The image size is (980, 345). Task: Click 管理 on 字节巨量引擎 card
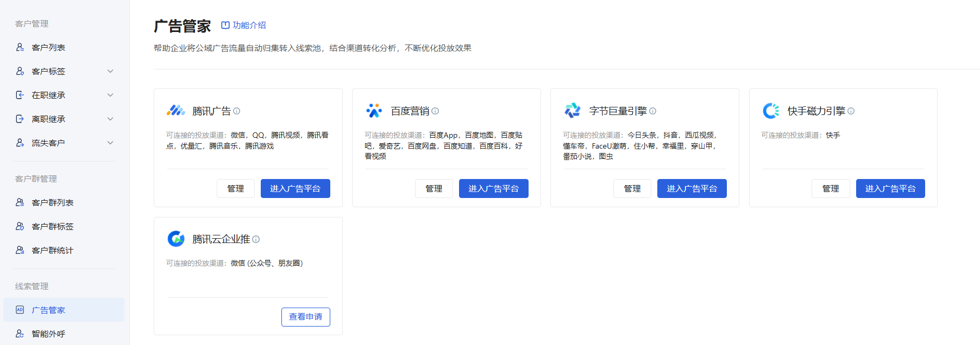632,188
